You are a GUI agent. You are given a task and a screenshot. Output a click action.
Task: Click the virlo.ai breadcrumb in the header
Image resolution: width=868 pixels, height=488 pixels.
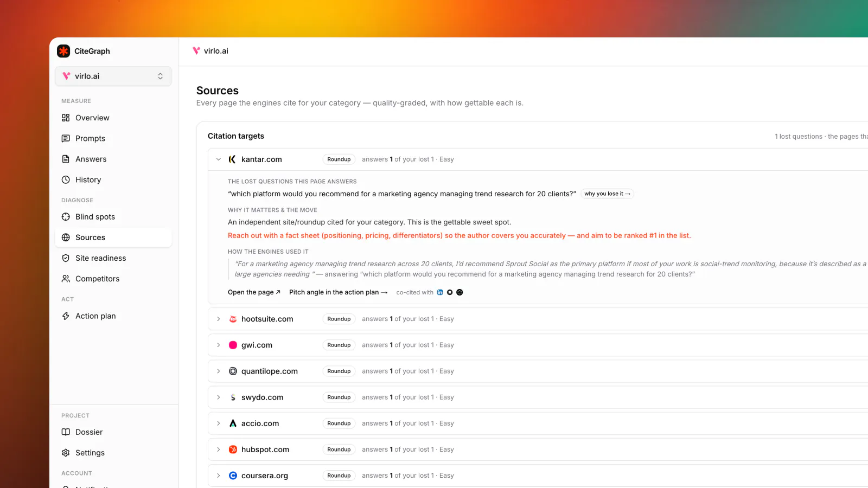[216, 51]
